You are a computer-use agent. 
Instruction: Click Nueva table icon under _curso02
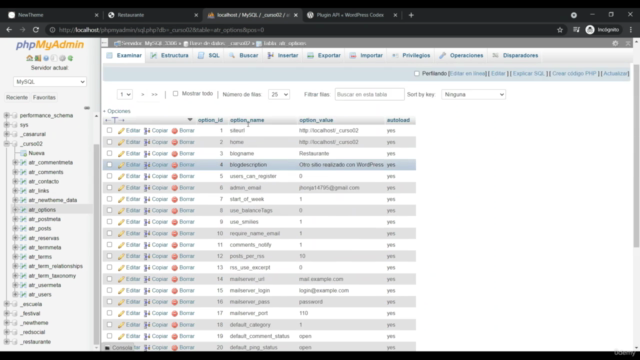[23, 153]
